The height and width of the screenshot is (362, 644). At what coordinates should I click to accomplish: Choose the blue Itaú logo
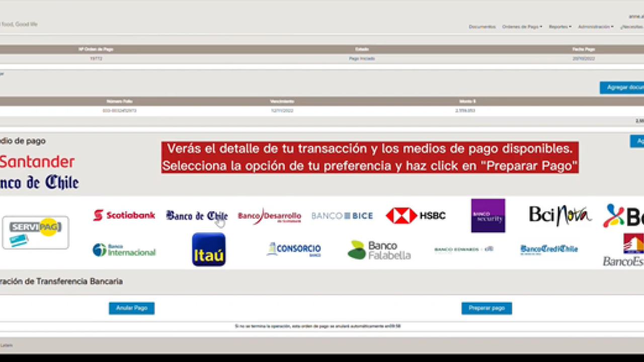click(209, 249)
